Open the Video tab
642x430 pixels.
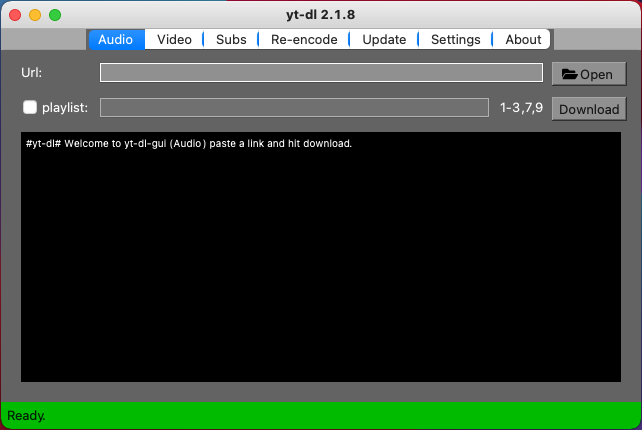174,39
